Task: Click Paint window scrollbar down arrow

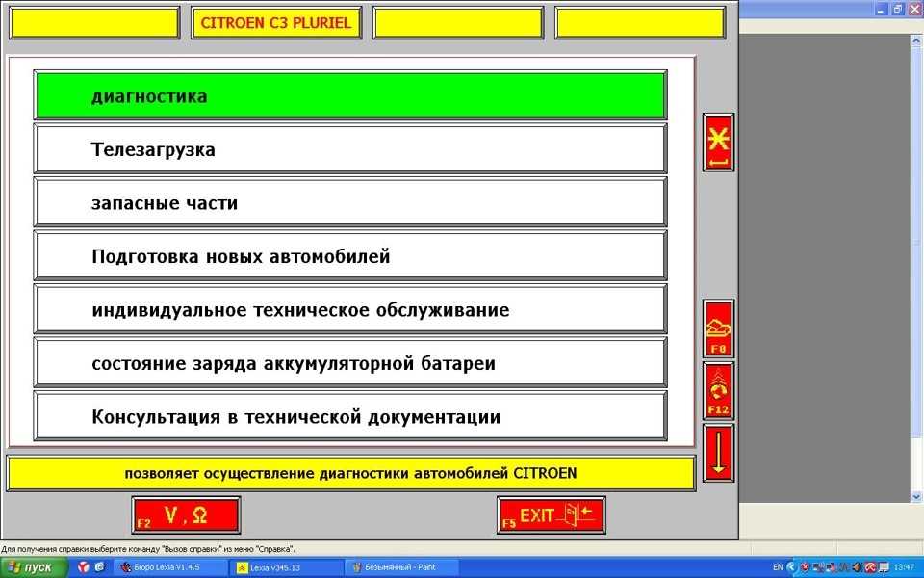Action: [x=916, y=497]
